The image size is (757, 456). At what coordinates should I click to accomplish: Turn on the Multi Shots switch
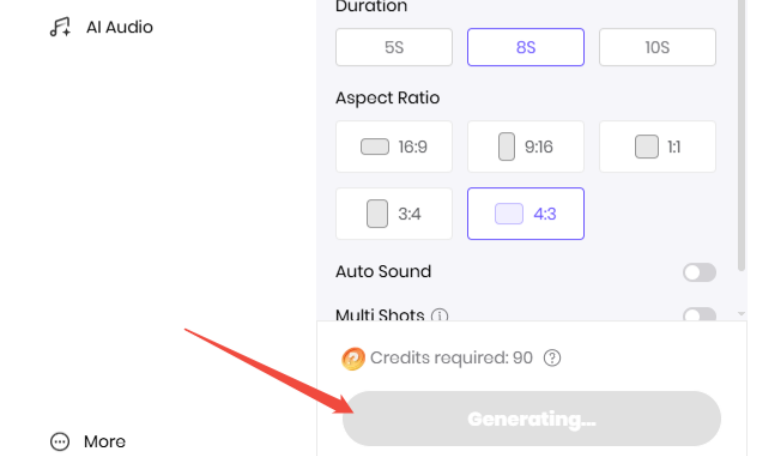[x=699, y=316]
